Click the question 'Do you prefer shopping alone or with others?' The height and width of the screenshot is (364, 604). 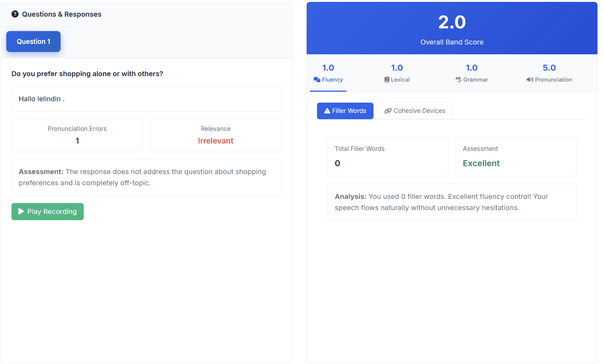pos(87,74)
